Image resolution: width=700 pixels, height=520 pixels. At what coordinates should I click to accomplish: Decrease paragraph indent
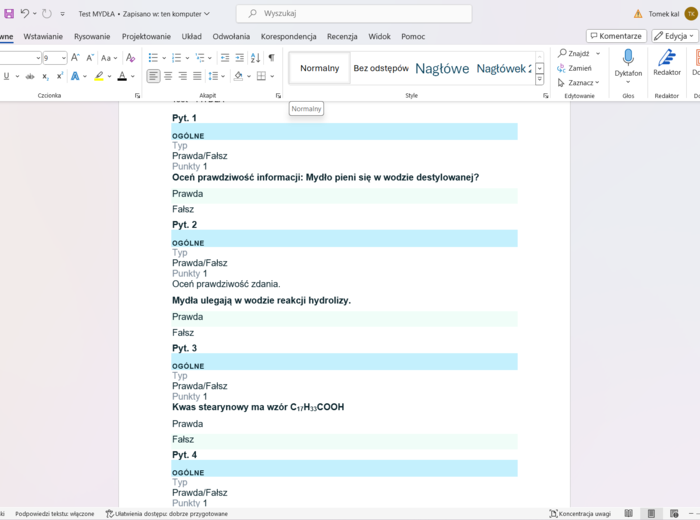point(225,58)
